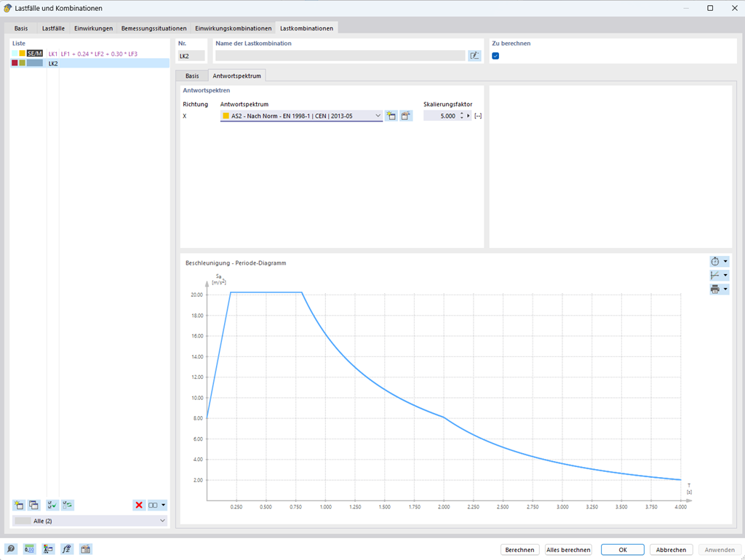
Task: Click the Berechnen button
Action: click(x=519, y=550)
